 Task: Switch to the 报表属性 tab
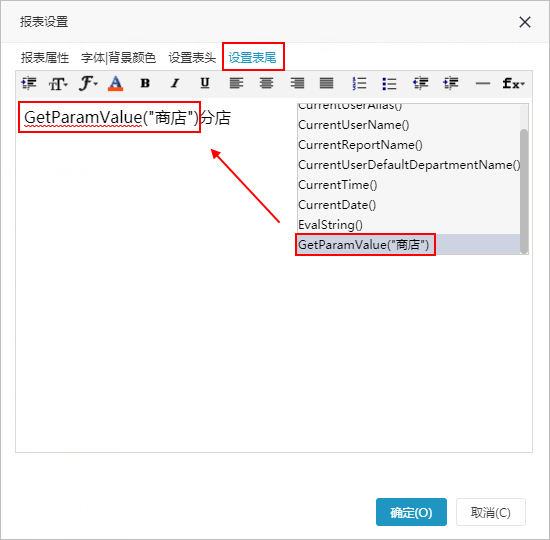[45, 58]
